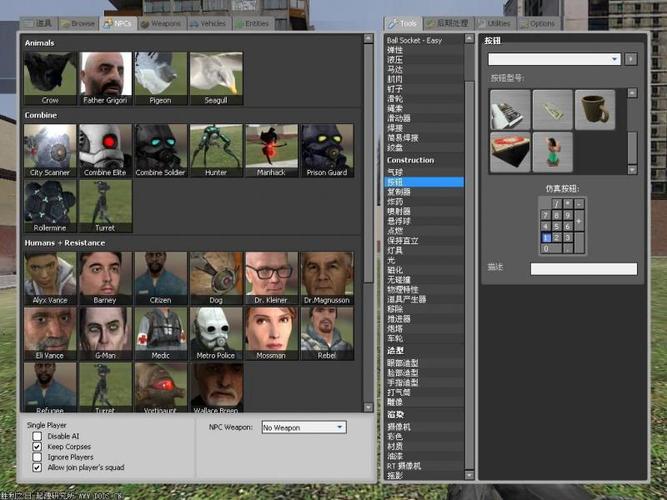Viewport: 667px width, 500px height.
Task: Select the Ball Socket - Easy tool
Action: pos(424,40)
